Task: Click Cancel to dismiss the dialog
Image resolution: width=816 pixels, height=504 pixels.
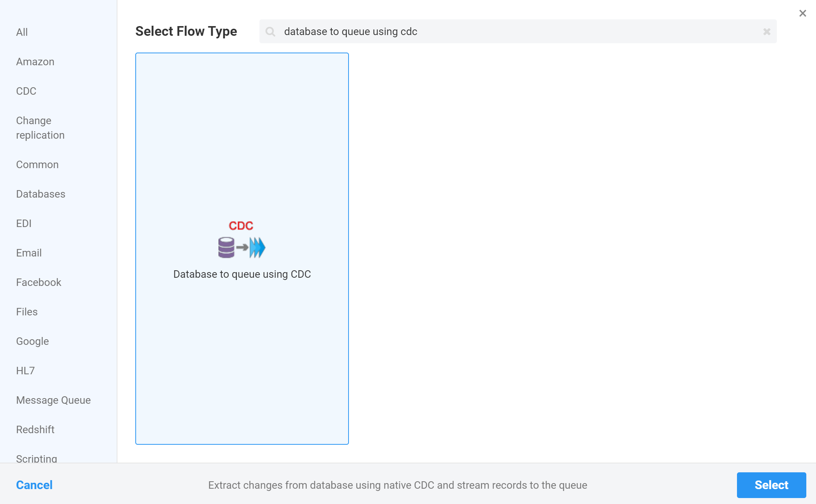Action: [x=34, y=485]
